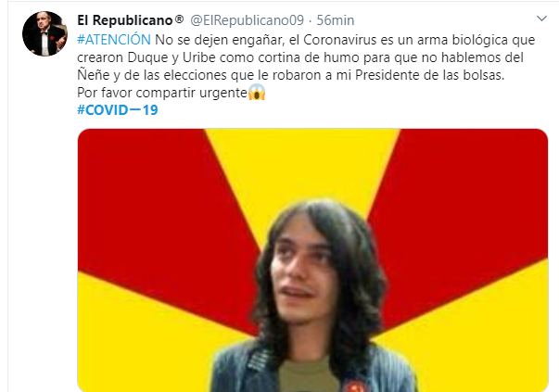Click the red badge on the jacket
This screenshot has height=392, width=559.
pyautogui.click(x=353, y=386)
